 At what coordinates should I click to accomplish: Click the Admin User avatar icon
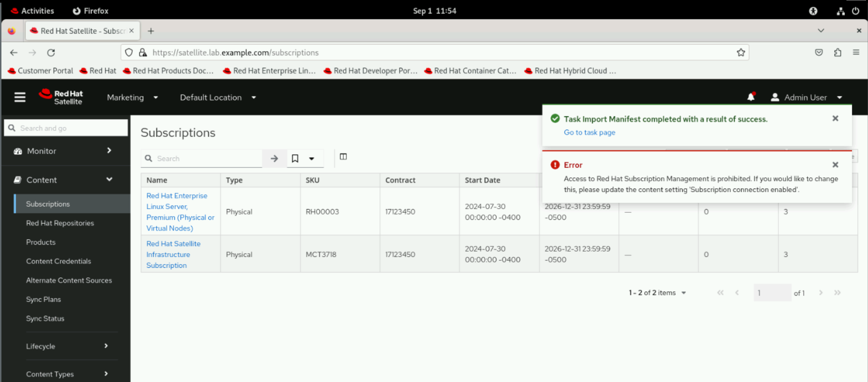coord(775,97)
